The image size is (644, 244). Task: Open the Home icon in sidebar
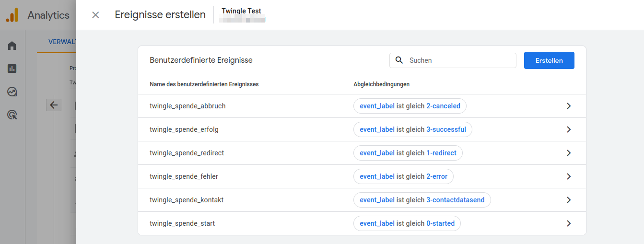12,46
